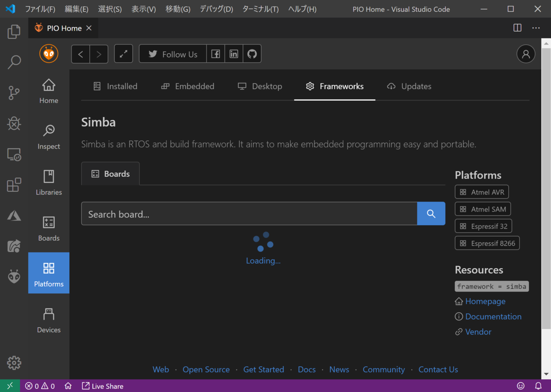
Task: Open the Remote Explorer icon
Action: point(14,154)
